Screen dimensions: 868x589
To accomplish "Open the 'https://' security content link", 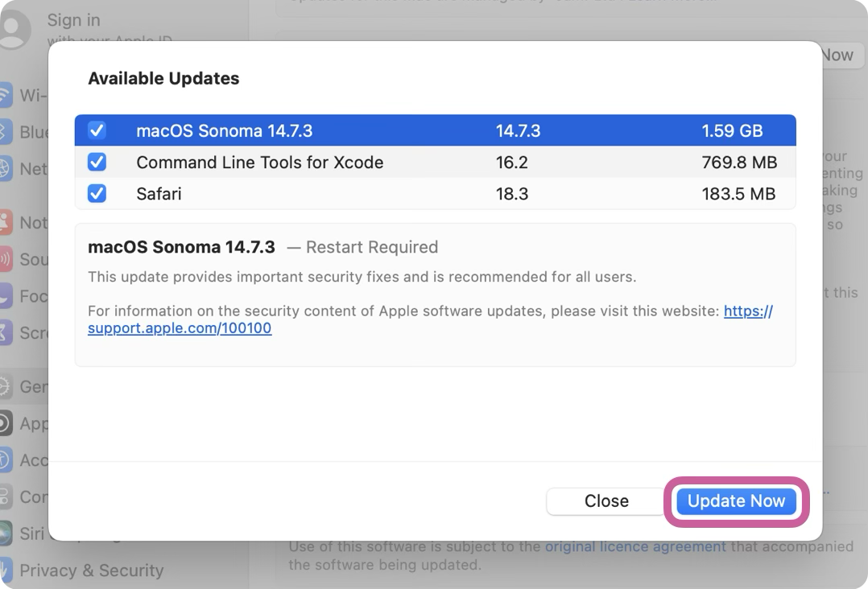I will 749,311.
